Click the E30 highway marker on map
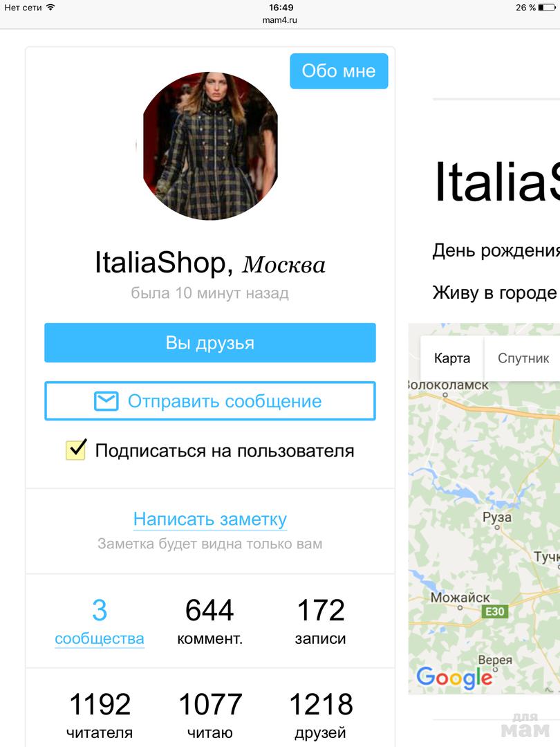The height and width of the screenshot is (747, 560). pos(495,611)
